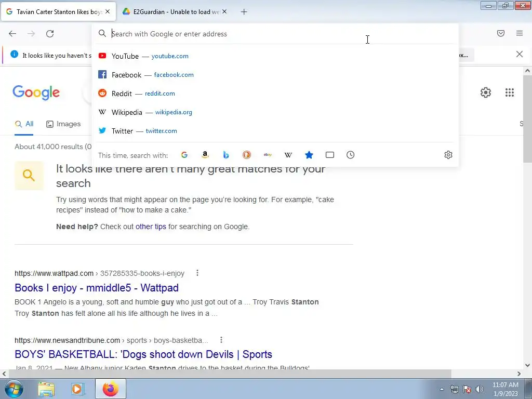Launch Windows Media Player from taskbar
This screenshot has width=532, height=399.
pyautogui.click(x=78, y=389)
